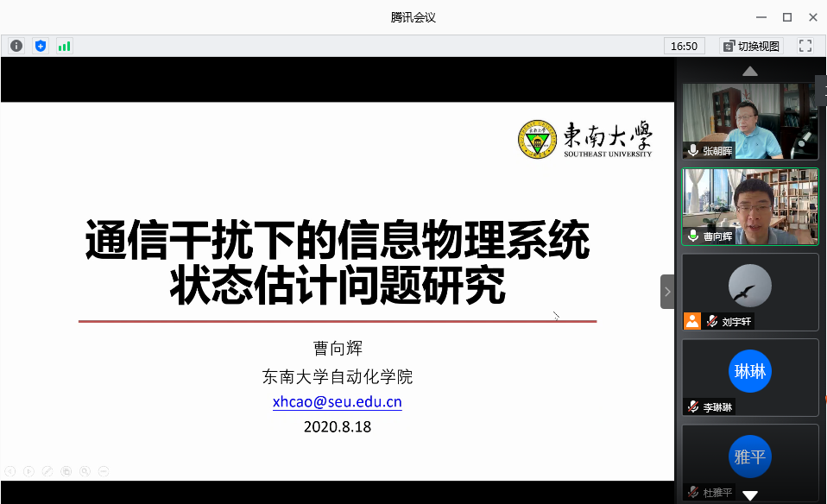
Task: Open the blue security shield icon
Action: pos(41,46)
